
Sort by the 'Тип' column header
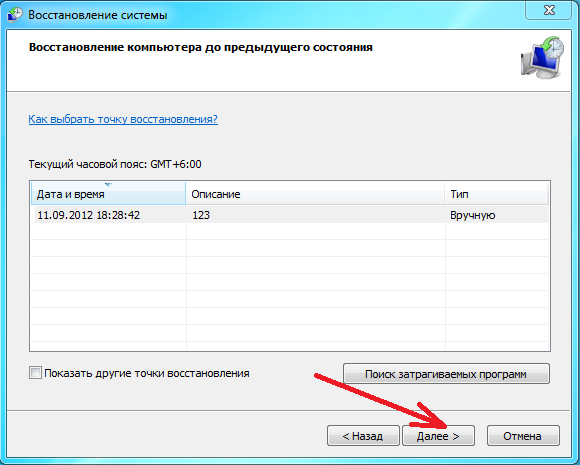[x=496, y=194]
